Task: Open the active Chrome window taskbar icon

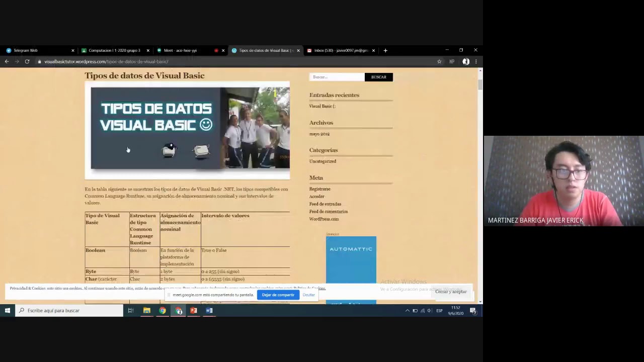Action: pyautogui.click(x=179, y=310)
